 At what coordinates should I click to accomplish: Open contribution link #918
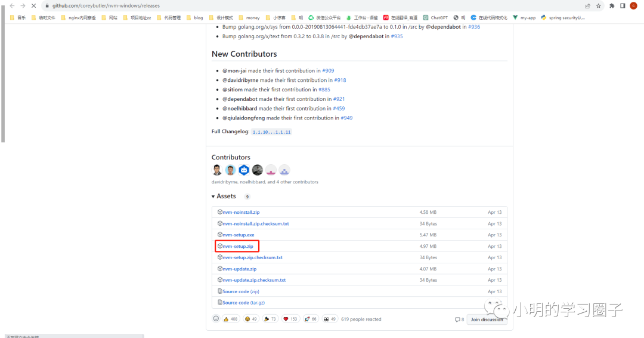click(x=340, y=80)
